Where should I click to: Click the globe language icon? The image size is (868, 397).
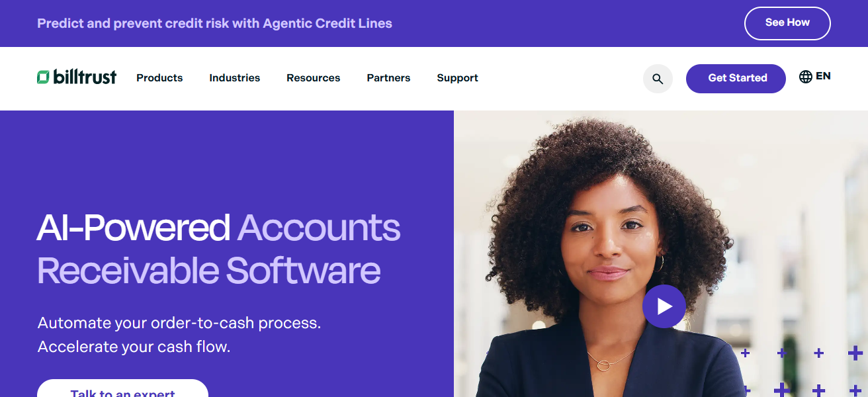click(x=806, y=77)
